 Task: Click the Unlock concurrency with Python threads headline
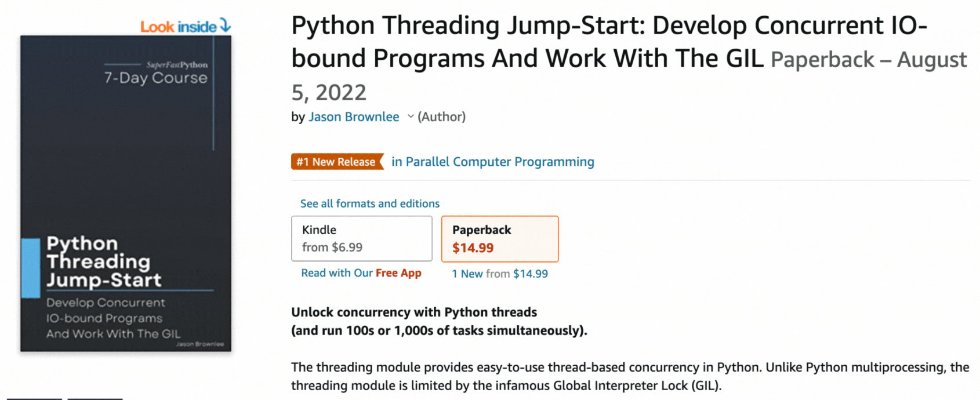click(x=414, y=312)
